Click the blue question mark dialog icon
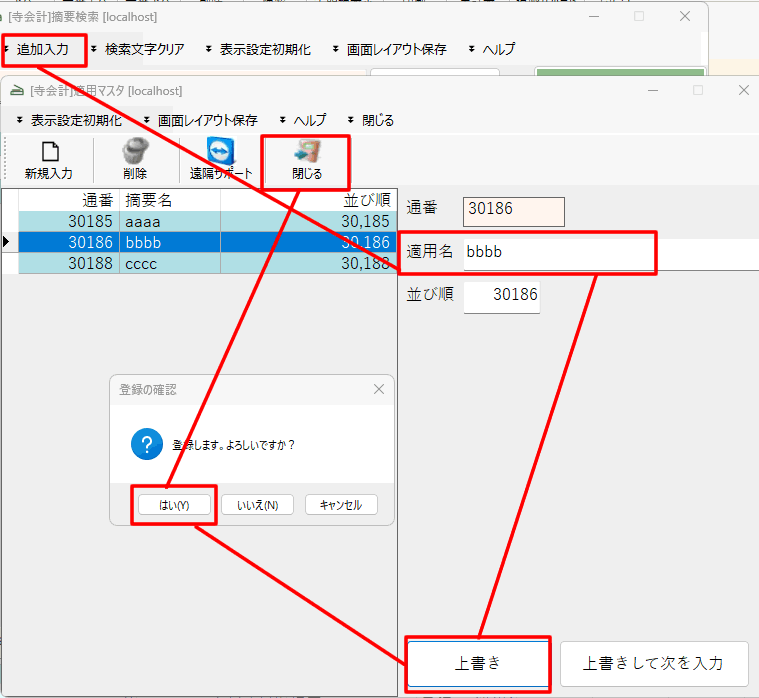Viewport: 759px width, 698px height. click(x=147, y=445)
